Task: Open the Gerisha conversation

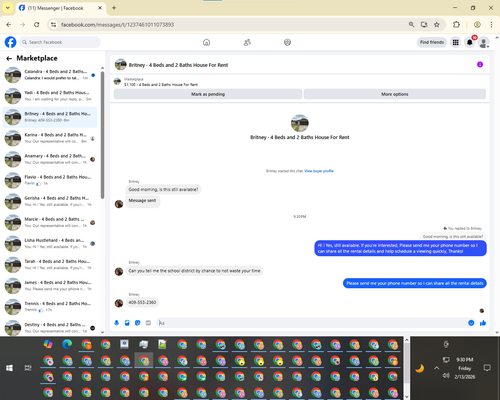Action: 50,201
